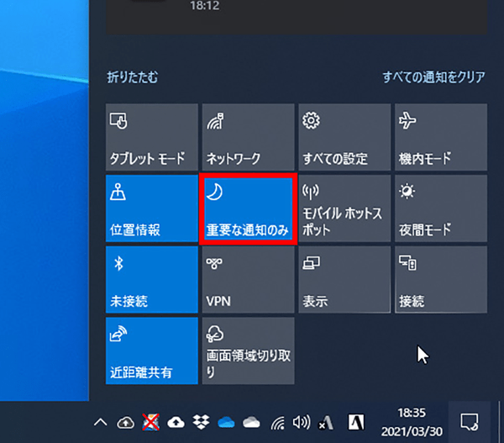
Task: Launch Screen snip (画面領域切り取り) tile
Action: (248, 351)
